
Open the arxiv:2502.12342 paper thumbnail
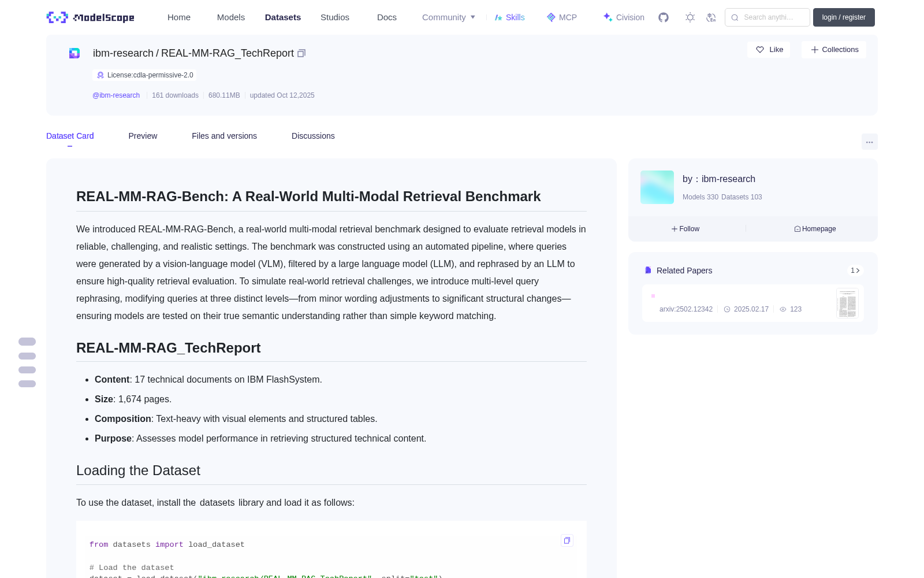[847, 303]
